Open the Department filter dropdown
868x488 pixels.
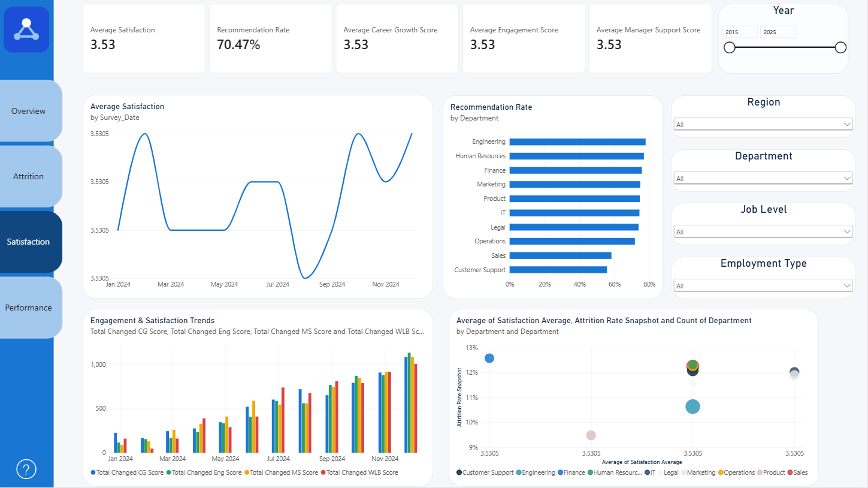pyautogui.click(x=763, y=178)
